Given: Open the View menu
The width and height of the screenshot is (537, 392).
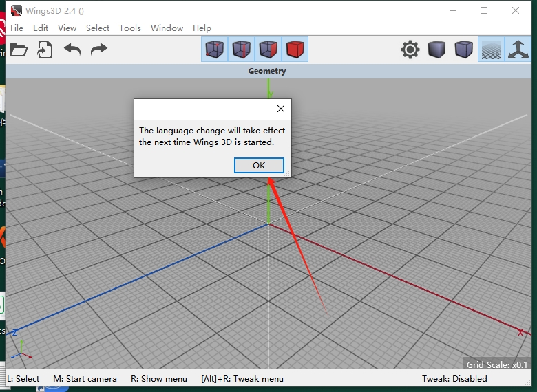Looking at the screenshot, I should point(67,28).
